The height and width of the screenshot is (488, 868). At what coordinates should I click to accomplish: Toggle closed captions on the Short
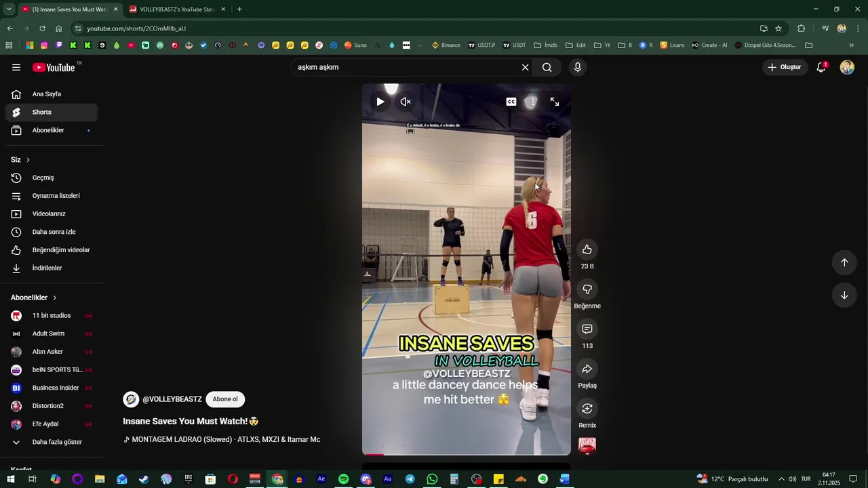(x=511, y=102)
